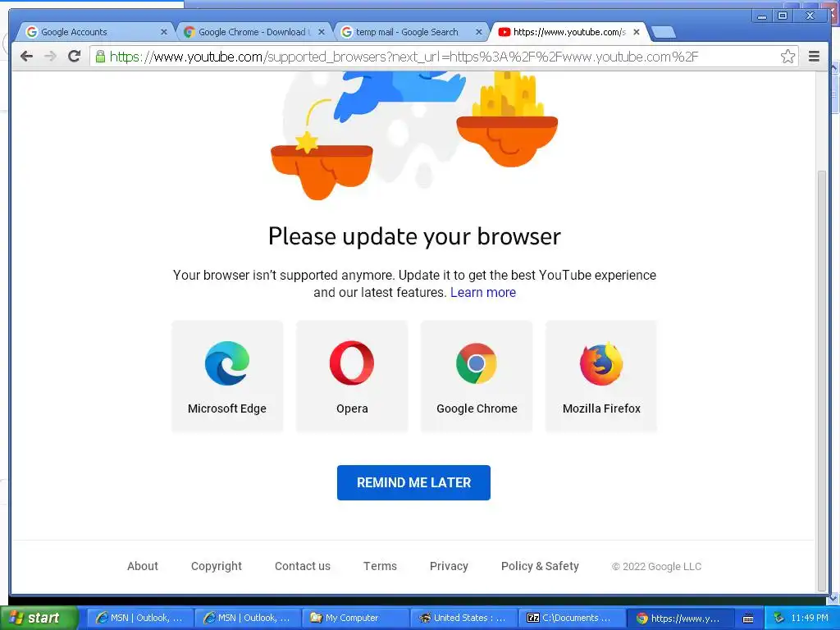This screenshot has height=630, width=840.
Task: Select the Opera browser logo
Action: pos(352,363)
